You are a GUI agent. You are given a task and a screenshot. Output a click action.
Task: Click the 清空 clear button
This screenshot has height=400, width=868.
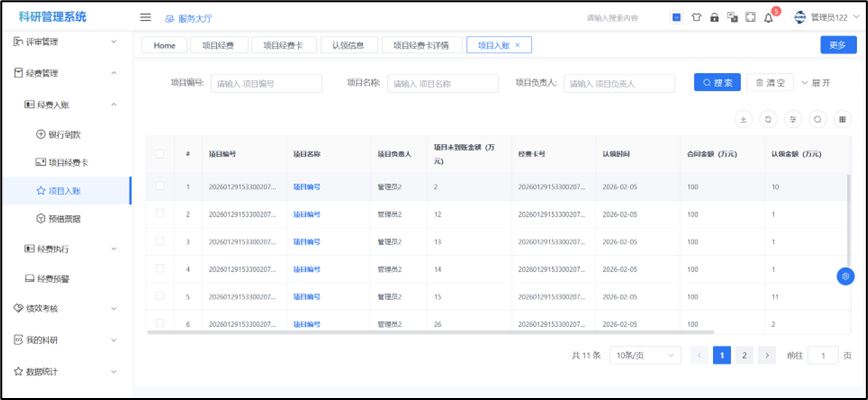(769, 83)
